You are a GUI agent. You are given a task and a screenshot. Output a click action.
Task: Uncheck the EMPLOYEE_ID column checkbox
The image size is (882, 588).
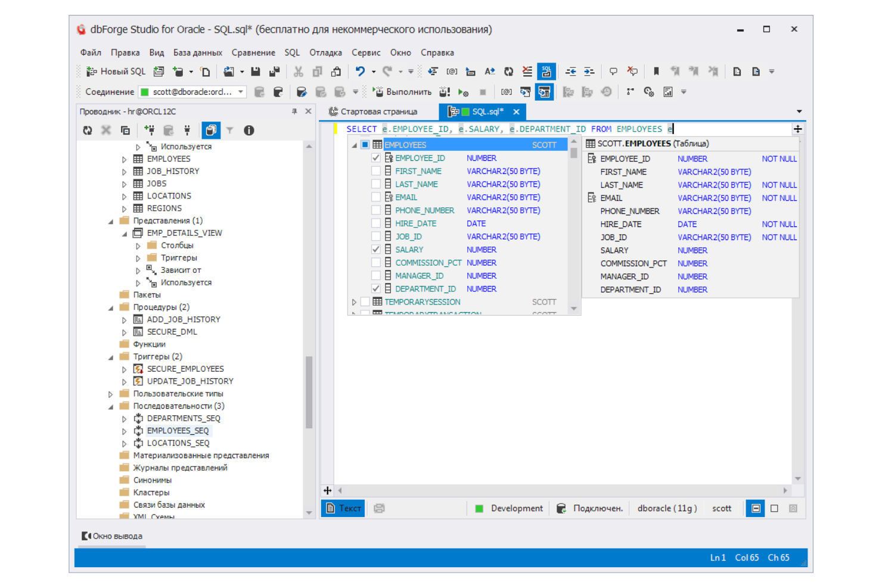click(x=376, y=158)
